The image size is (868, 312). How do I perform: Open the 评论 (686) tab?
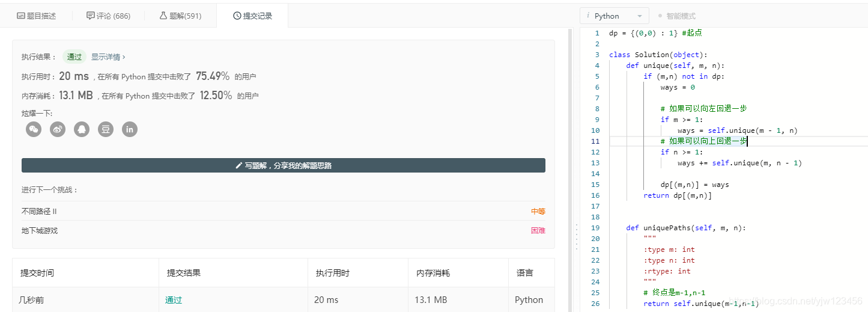(108, 16)
